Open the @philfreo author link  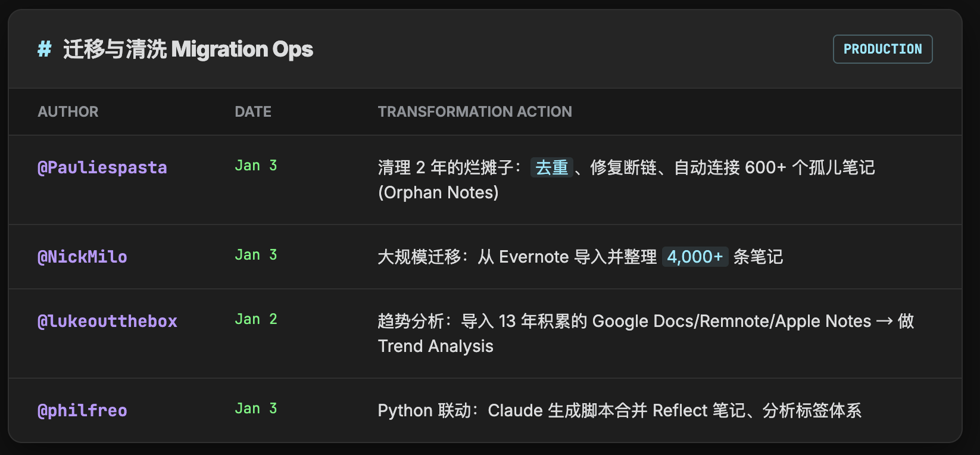(x=82, y=411)
